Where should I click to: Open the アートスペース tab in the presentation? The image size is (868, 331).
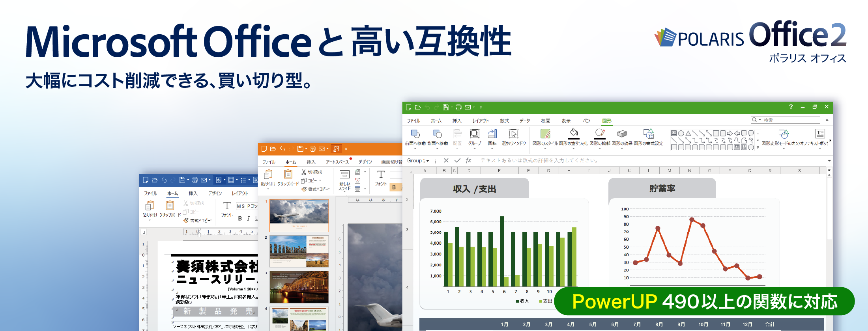coord(337,162)
